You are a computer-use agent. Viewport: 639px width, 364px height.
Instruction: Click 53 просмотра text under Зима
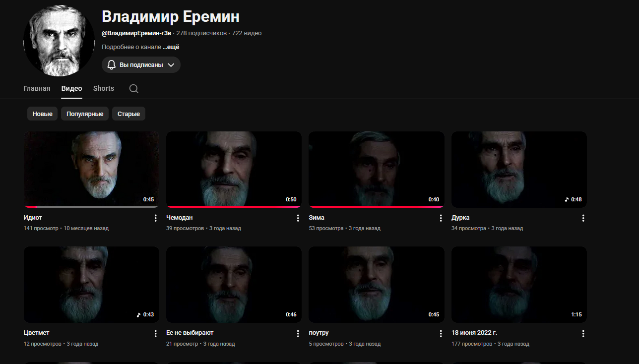click(326, 229)
